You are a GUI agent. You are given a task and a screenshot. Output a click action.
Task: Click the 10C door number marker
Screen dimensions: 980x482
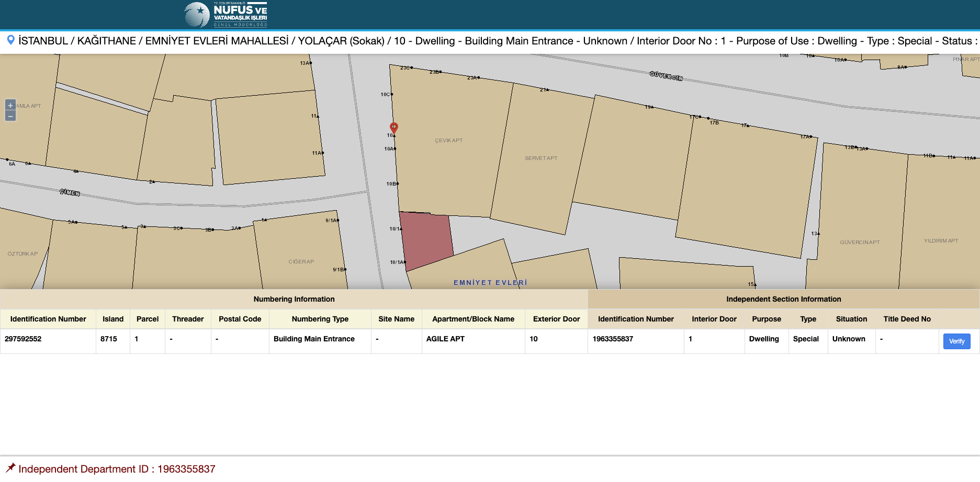(x=386, y=95)
